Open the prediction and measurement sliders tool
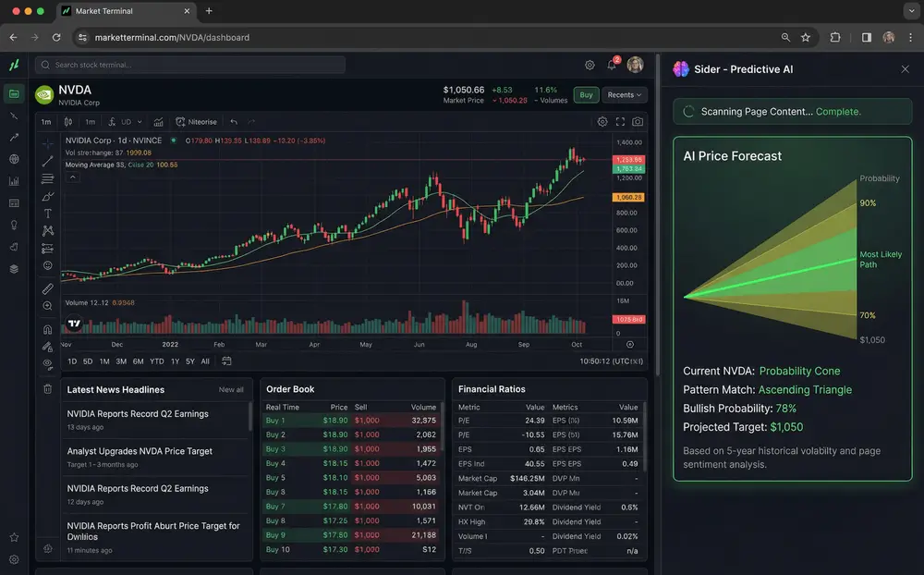 pyautogui.click(x=48, y=249)
